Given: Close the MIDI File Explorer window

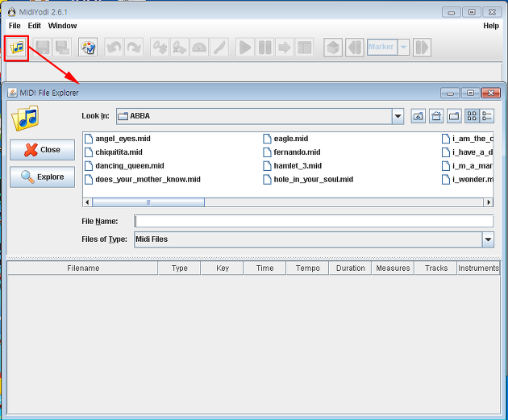Looking at the screenshot, I should [x=491, y=94].
